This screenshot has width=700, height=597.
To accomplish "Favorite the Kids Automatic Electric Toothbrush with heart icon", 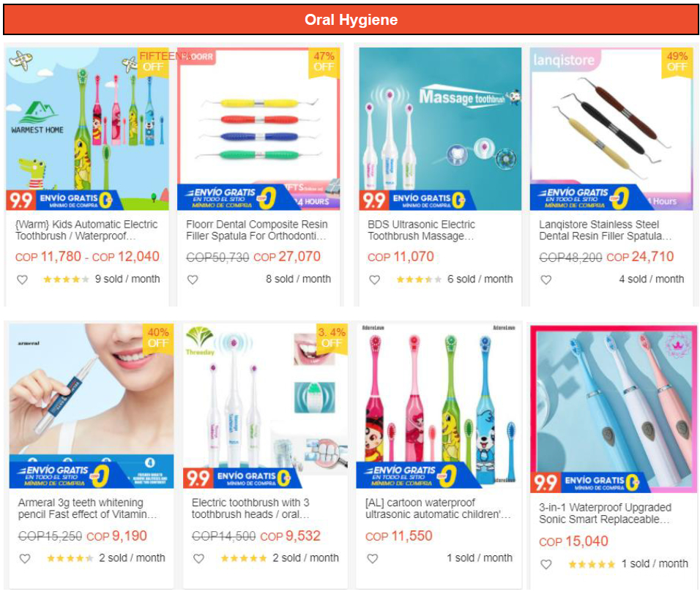I will (x=22, y=279).
